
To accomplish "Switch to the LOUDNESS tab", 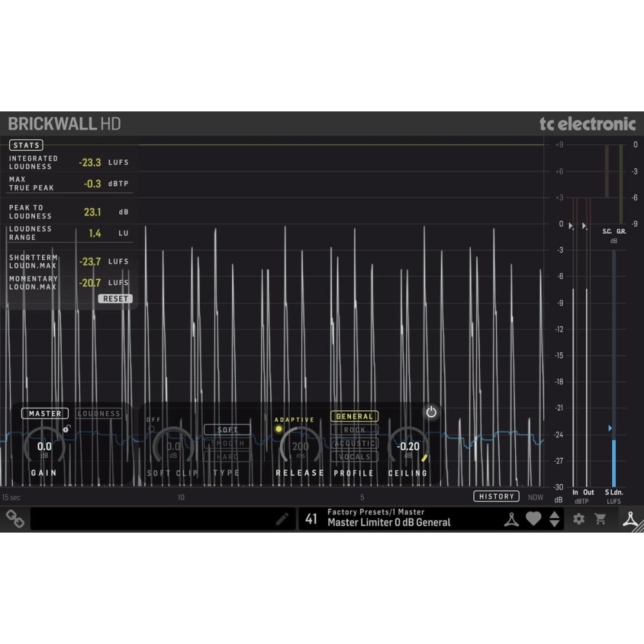I will [x=99, y=413].
